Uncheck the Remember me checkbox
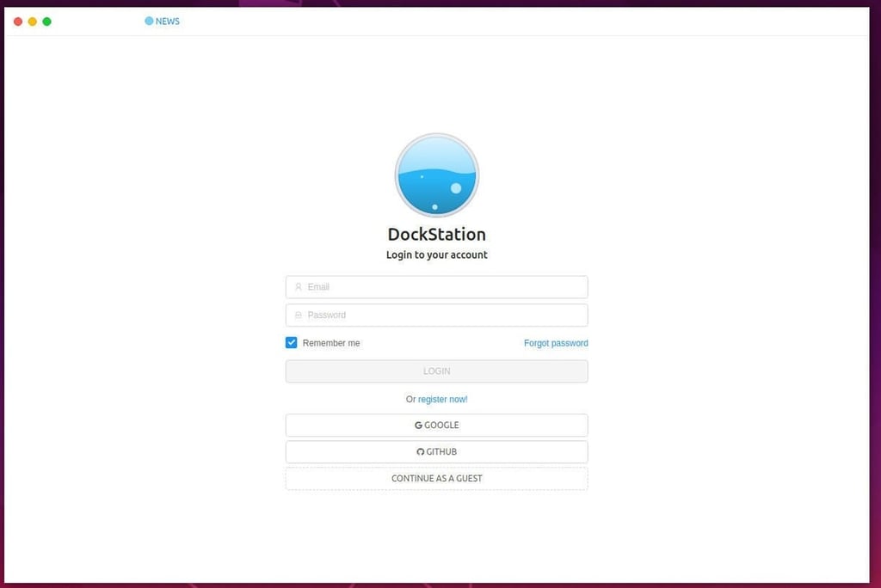The height and width of the screenshot is (588, 881). click(291, 343)
